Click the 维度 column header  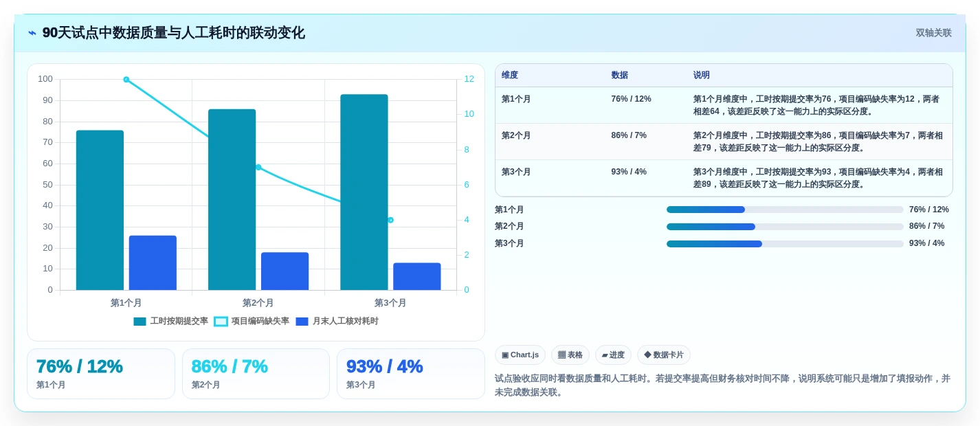(510, 75)
